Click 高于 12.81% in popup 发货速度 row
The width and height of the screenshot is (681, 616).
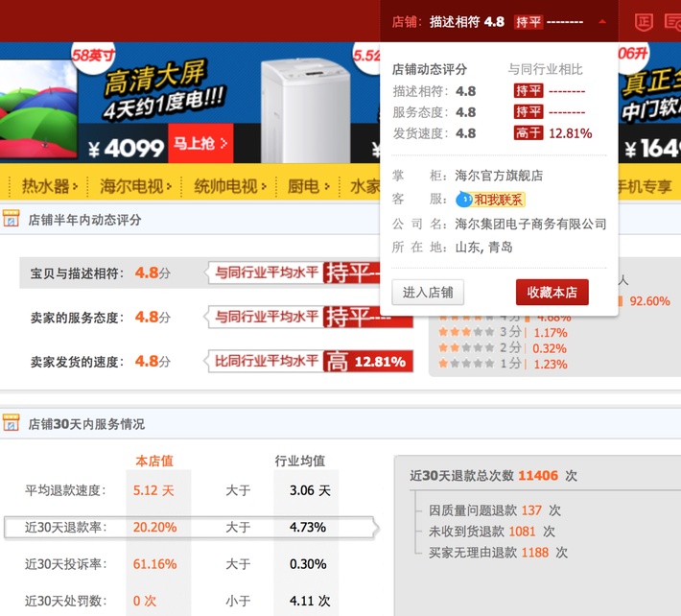[552, 133]
